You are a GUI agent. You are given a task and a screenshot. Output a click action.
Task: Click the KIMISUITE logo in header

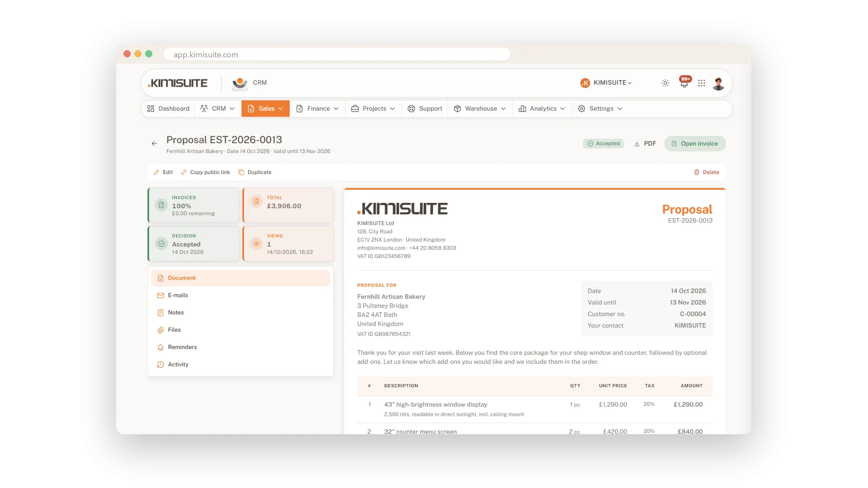click(x=178, y=83)
